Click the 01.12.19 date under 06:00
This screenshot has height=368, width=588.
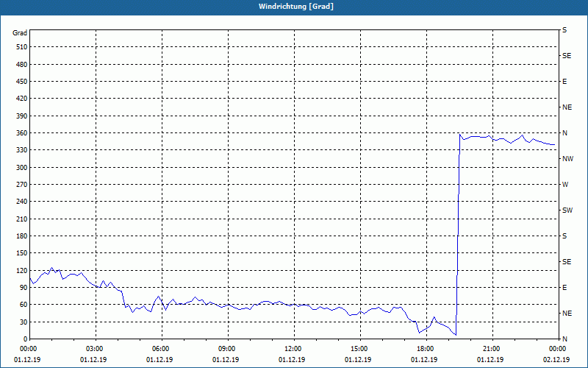coord(159,359)
